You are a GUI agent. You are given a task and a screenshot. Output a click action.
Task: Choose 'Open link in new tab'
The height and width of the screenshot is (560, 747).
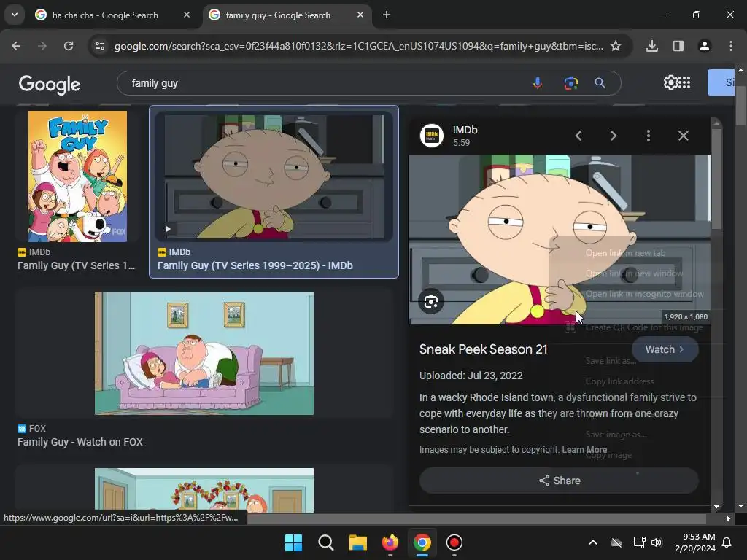625,253
